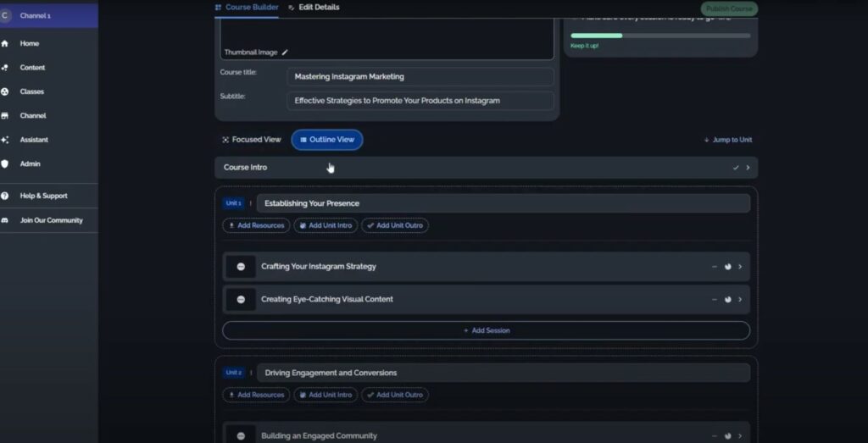Open the Jump to Unit dropdown

(x=728, y=140)
